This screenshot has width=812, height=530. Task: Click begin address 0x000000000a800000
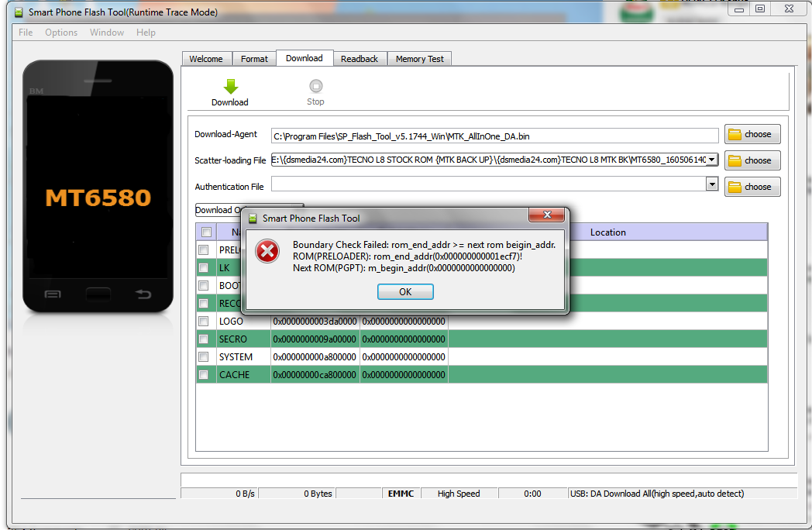[x=315, y=357]
